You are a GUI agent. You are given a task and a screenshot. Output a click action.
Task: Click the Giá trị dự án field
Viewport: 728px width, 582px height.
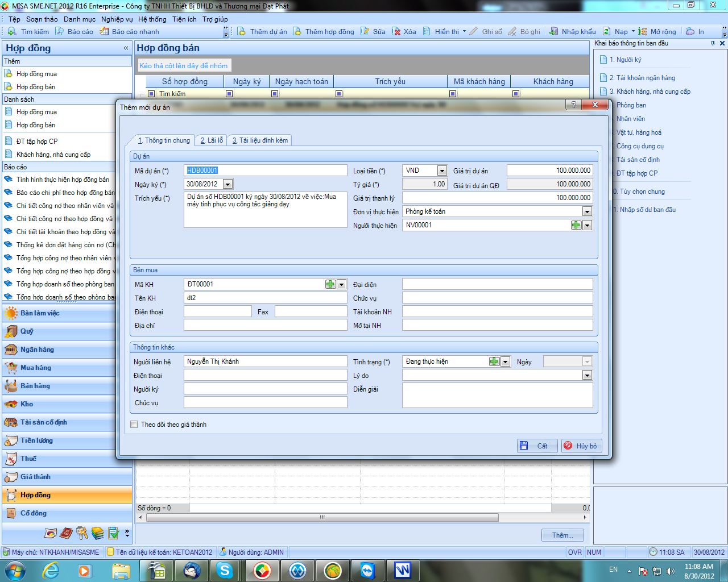click(550, 171)
